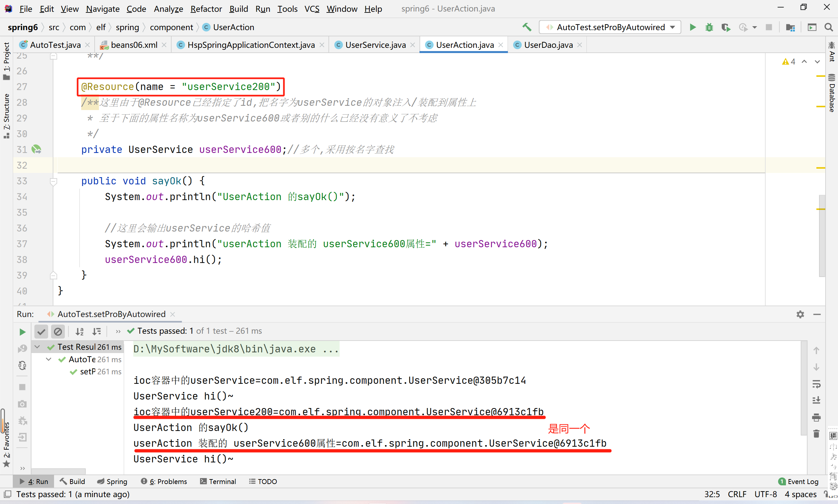The height and width of the screenshot is (504, 838).
Task: Open the TODO tool window
Action: coord(263,482)
